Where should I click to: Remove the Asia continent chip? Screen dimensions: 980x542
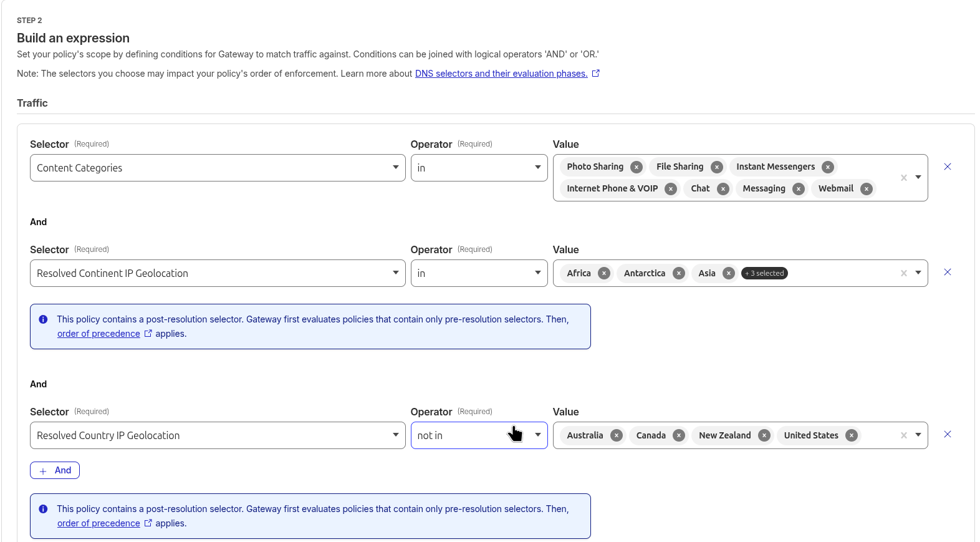point(729,273)
